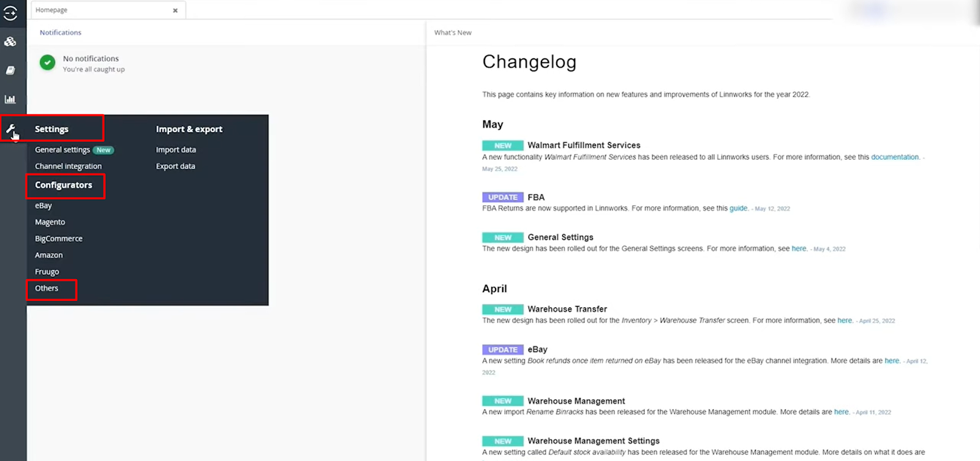Follow the eBay refunds setting here link

(892, 361)
